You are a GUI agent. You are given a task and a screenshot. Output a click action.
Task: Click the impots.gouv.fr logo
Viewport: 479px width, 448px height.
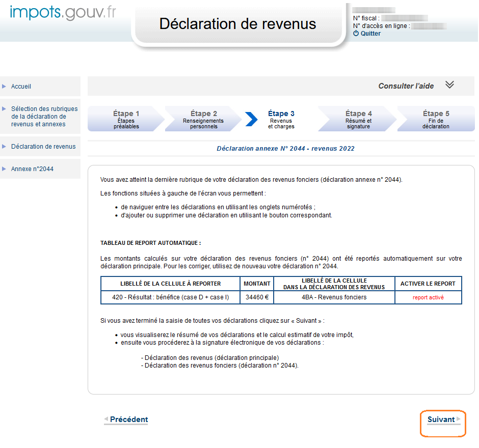click(63, 12)
